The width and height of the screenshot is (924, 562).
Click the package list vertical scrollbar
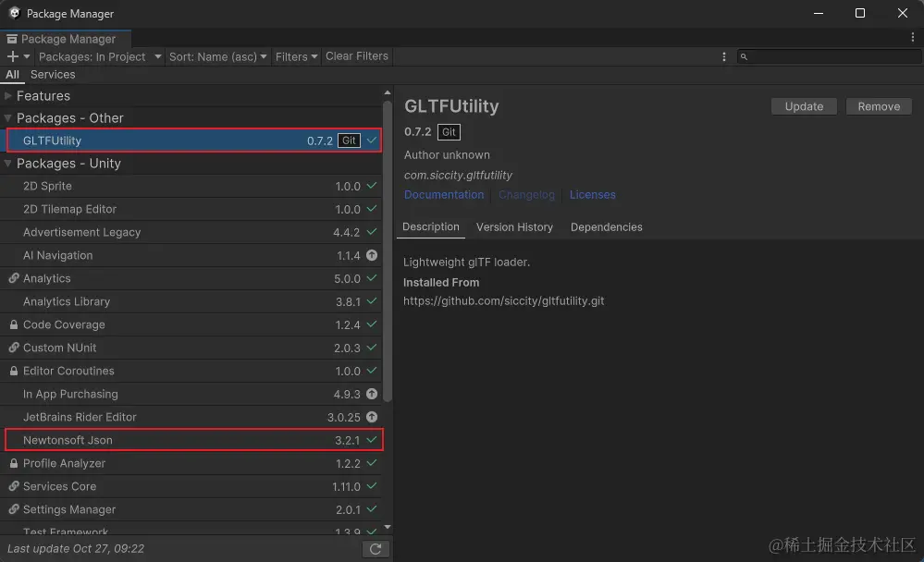(x=388, y=252)
